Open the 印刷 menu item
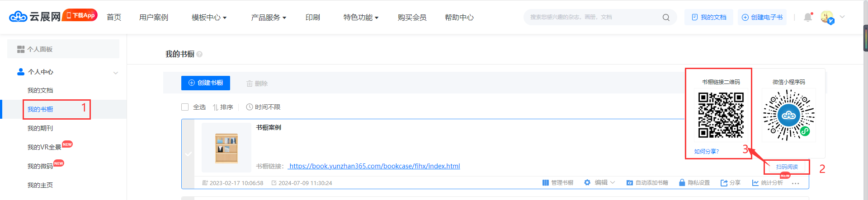 coord(313,17)
